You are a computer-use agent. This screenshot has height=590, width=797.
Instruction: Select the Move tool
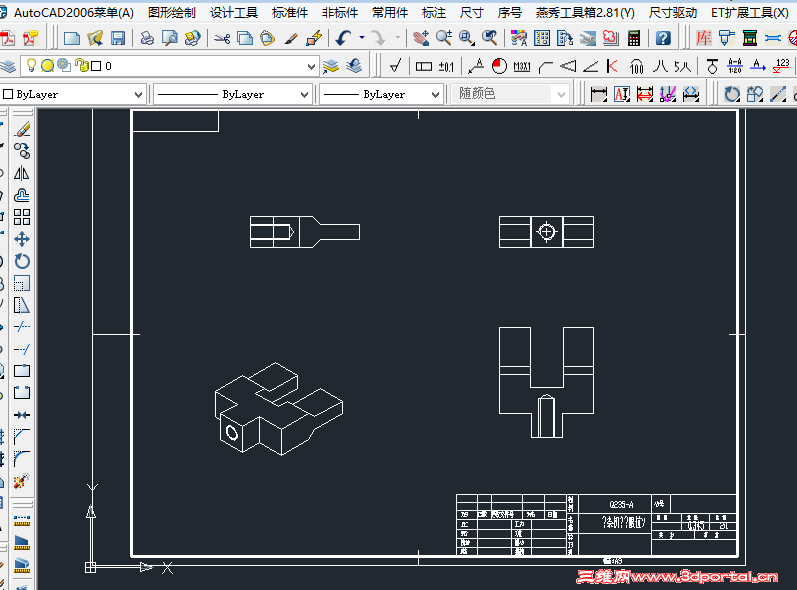tap(22, 239)
